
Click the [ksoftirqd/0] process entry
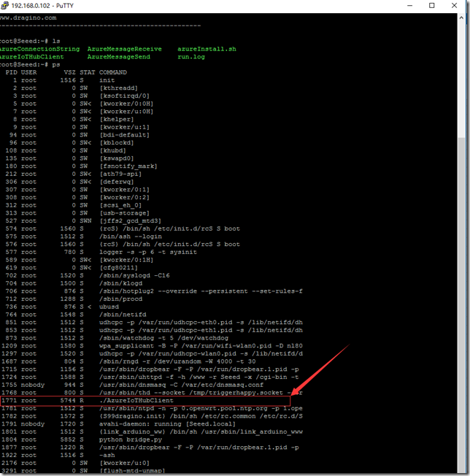(124, 96)
